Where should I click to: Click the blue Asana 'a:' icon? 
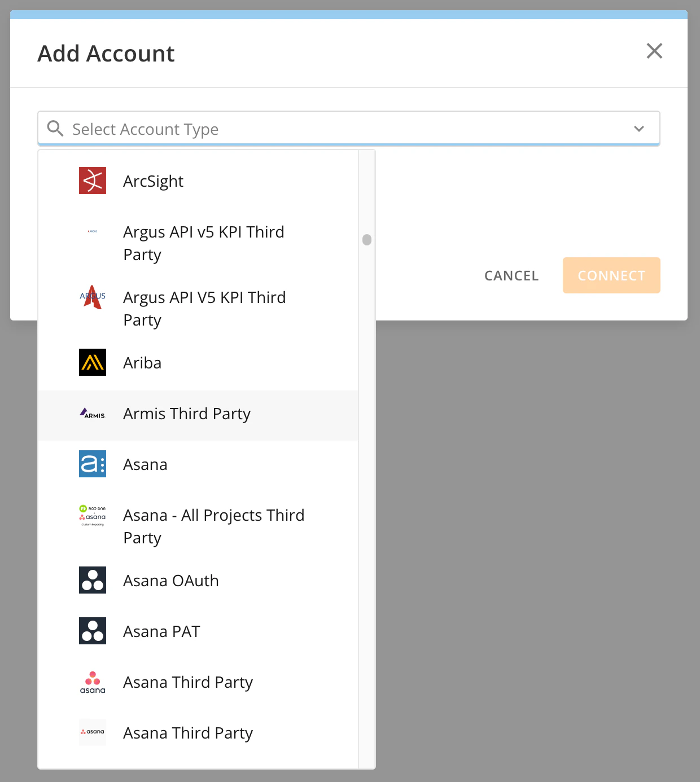coord(93,464)
